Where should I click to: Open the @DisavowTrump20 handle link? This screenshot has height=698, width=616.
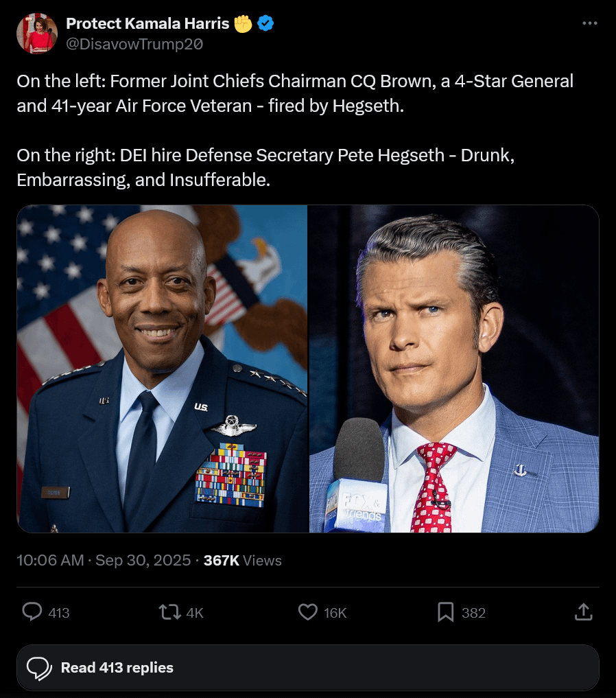(134, 44)
